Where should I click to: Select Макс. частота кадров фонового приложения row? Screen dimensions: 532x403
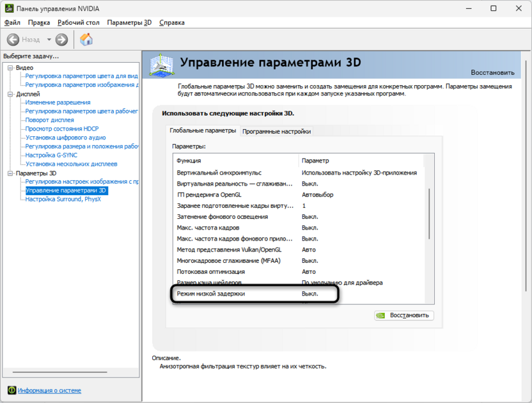[x=299, y=239]
